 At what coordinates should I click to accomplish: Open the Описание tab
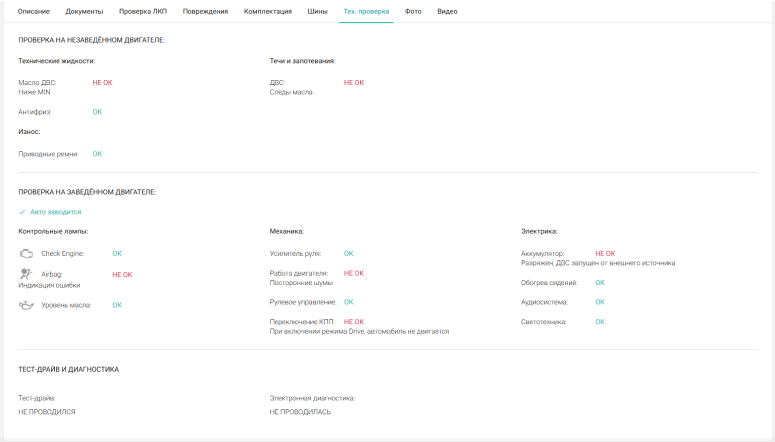34,11
